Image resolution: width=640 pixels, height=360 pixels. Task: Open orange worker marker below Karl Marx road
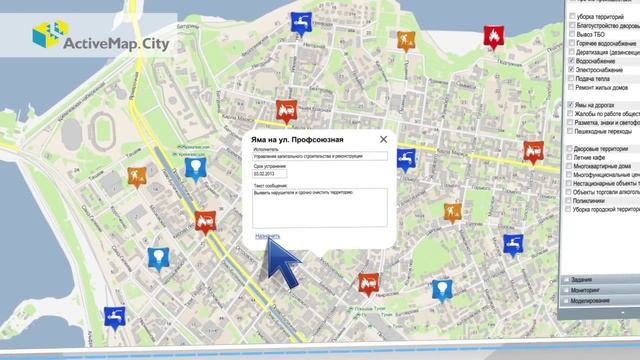click(x=453, y=213)
